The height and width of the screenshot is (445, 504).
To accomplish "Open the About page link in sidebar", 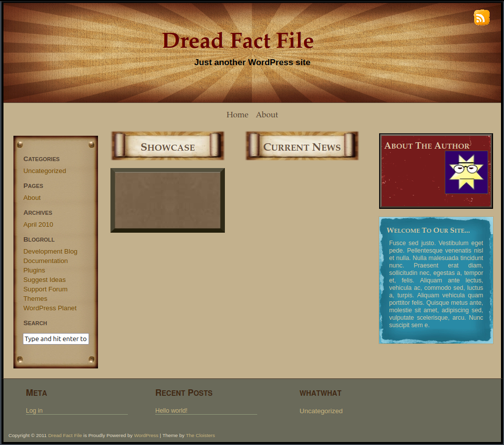I will 32,198.
